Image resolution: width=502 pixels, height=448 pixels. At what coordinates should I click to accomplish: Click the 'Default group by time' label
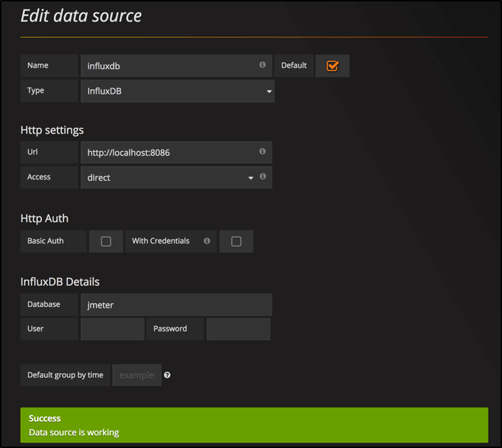pyautogui.click(x=65, y=375)
